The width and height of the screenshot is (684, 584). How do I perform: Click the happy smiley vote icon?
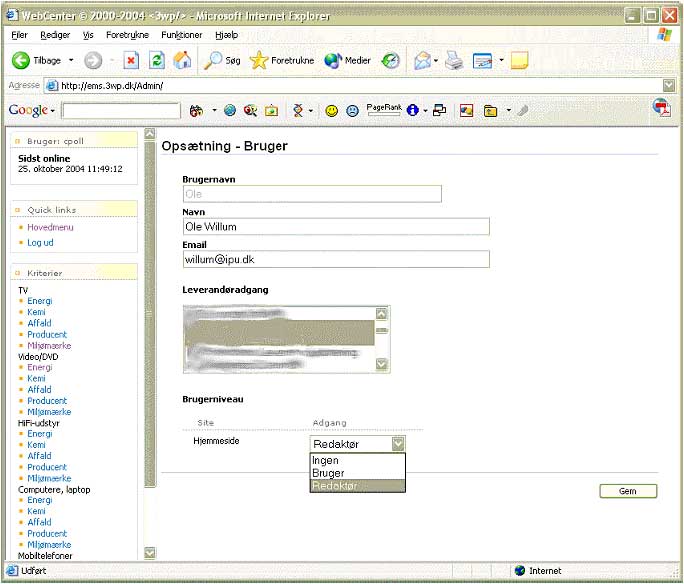(332, 111)
